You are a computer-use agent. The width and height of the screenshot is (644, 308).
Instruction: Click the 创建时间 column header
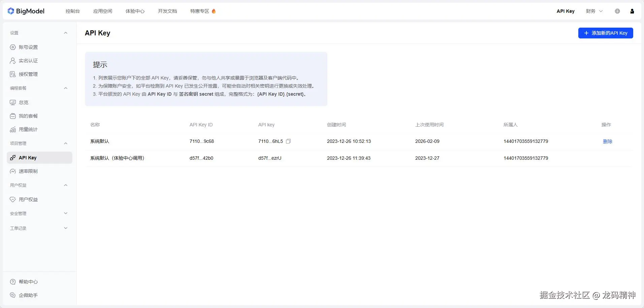[336, 125]
